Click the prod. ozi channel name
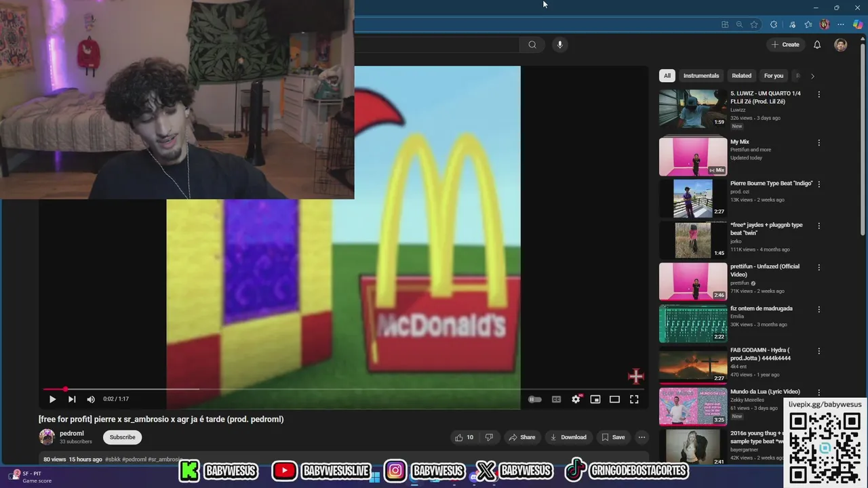The height and width of the screenshot is (488, 868). (741, 192)
